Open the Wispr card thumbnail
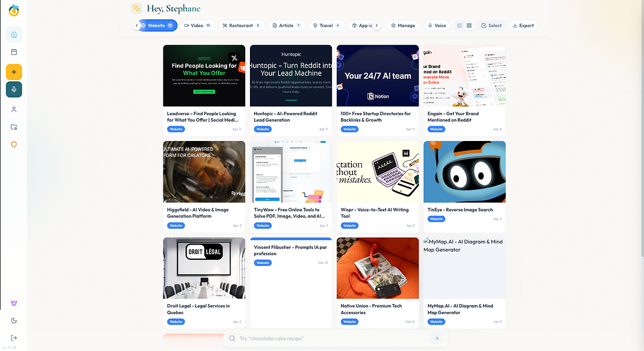The height and width of the screenshot is (351, 644). pyautogui.click(x=378, y=171)
